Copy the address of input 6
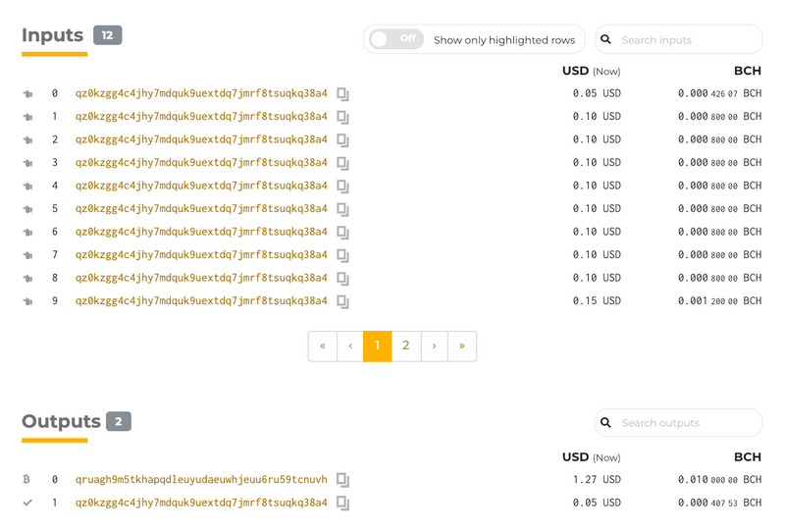Image resolution: width=785 pixels, height=532 pixels. pos(342,233)
